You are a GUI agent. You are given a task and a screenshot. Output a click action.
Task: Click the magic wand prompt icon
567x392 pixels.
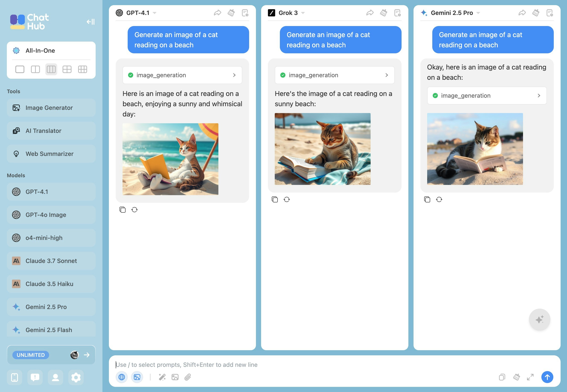[162, 377]
